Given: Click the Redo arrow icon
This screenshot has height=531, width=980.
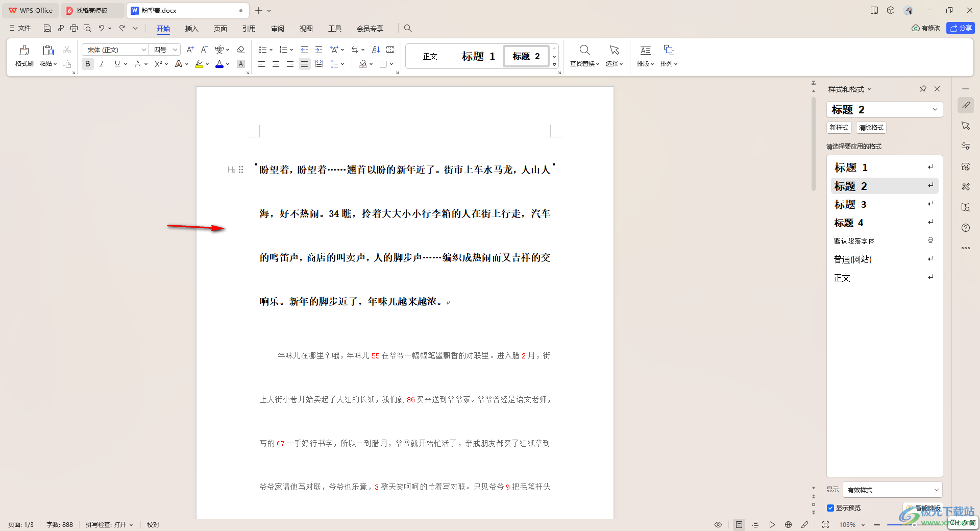Looking at the screenshot, I should 122,28.
